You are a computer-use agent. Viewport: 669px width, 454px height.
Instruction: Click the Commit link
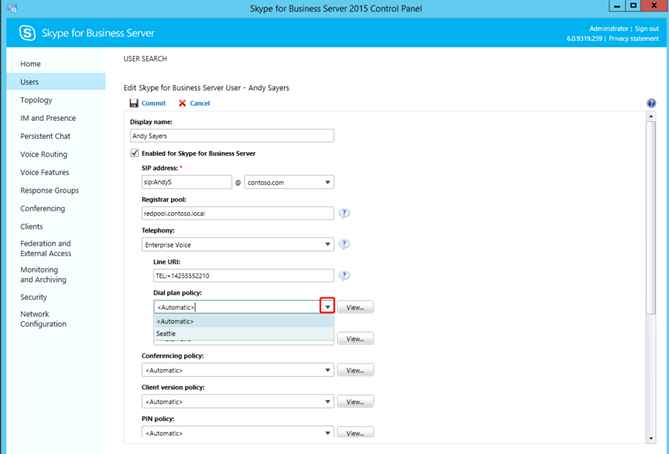[154, 103]
